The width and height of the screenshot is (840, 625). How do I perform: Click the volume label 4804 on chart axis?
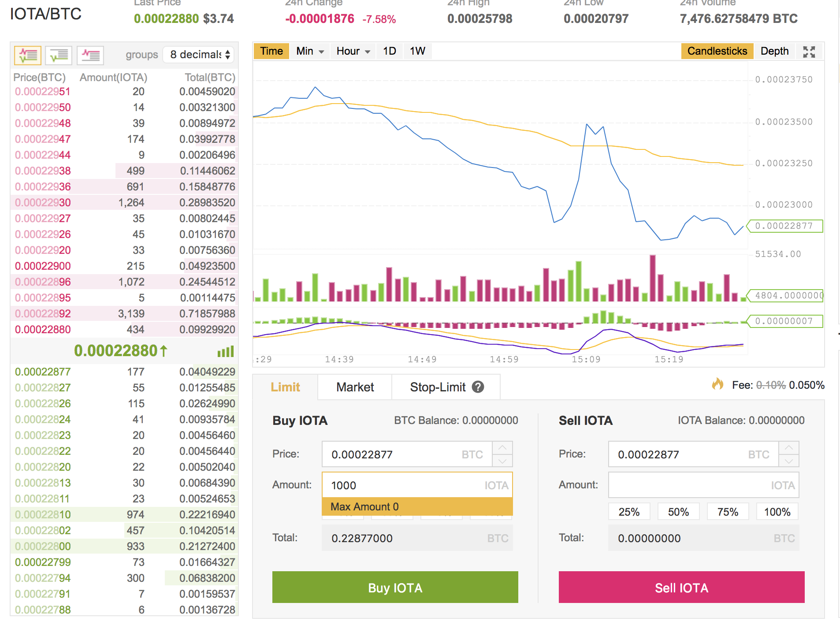click(x=784, y=296)
